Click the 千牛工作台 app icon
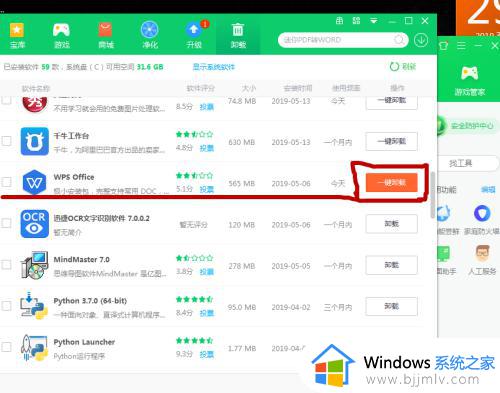The height and width of the screenshot is (393, 500). coord(34,141)
